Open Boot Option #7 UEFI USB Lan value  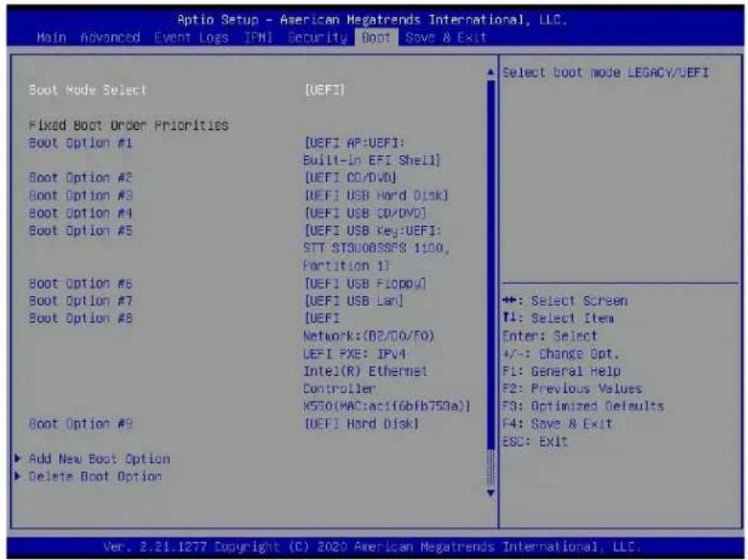pos(353,301)
